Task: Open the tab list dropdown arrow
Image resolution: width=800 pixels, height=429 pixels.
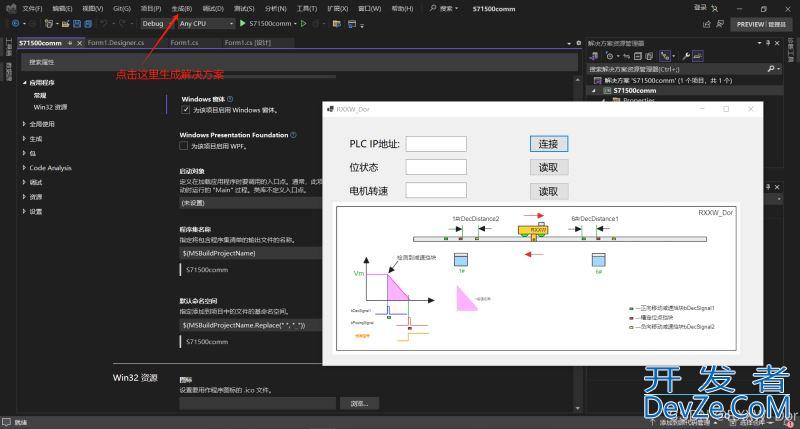Action: tap(569, 44)
